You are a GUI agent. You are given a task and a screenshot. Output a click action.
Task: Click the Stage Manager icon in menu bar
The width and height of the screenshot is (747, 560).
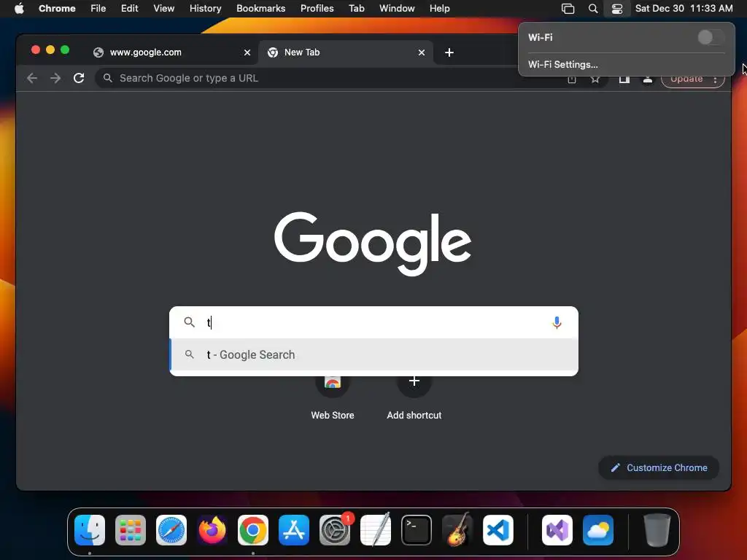click(x=568, y=9)
